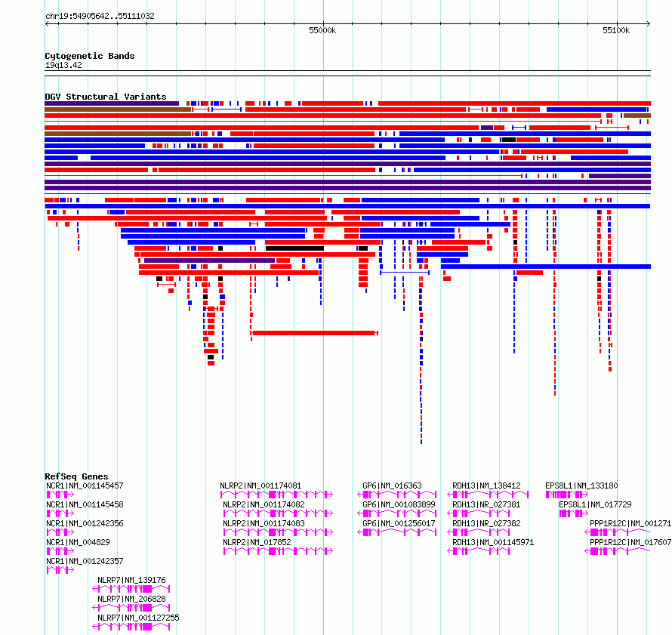Image resolution: width=672 pixels, height=635 pixels.
Task: Open gene label NCR1|NM_001145457
Action: (85, 485)
